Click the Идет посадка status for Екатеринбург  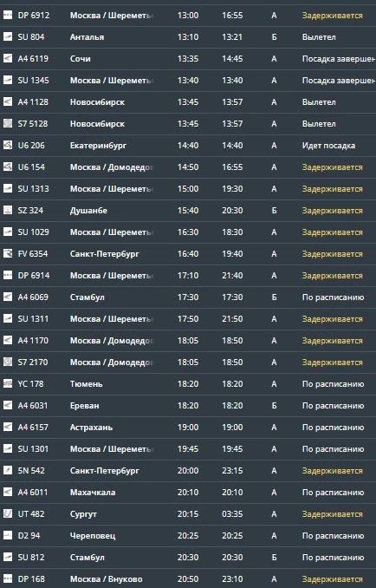328,146
